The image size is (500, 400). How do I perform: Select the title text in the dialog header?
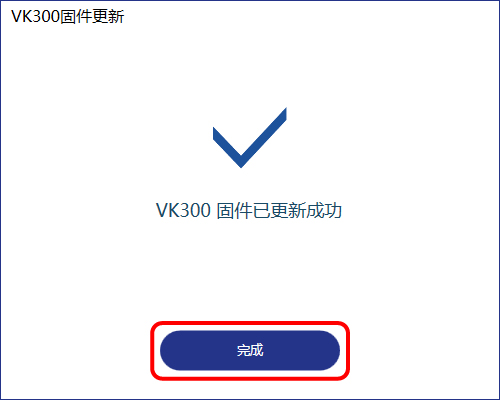[x=68, y=16]
